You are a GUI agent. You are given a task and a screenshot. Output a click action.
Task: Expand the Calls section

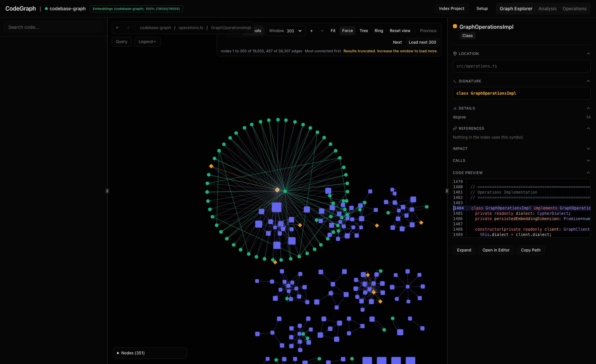point(588,161)
